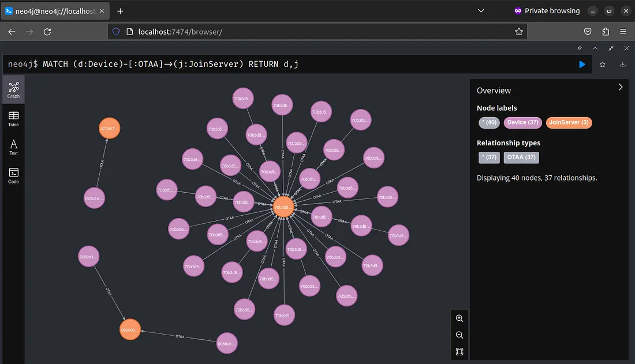The image size is (635, 364).
Task: Click the orange JoinServer (3) label pill
Action: (569, 122)
